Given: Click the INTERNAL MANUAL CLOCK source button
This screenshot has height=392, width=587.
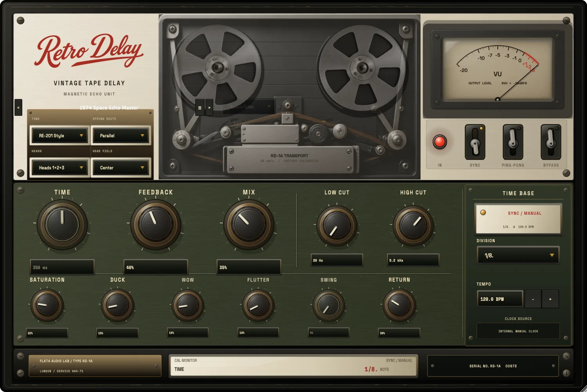Looking at the screenshot, I should coord(518,331).
